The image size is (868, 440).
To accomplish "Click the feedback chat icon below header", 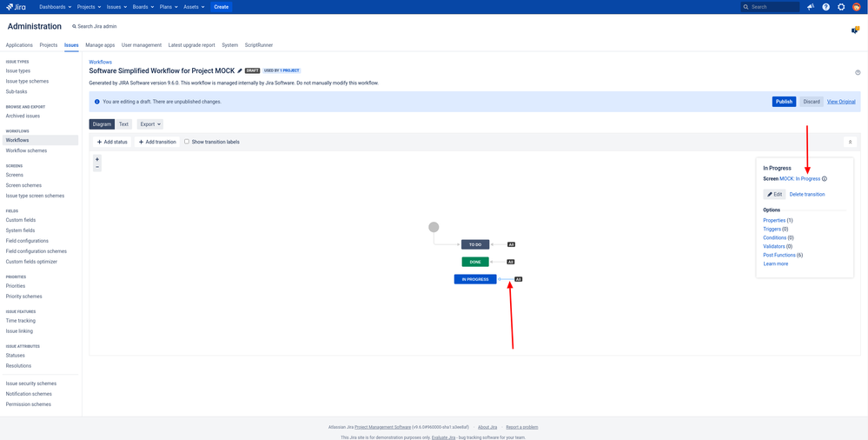I will point(855,30).
